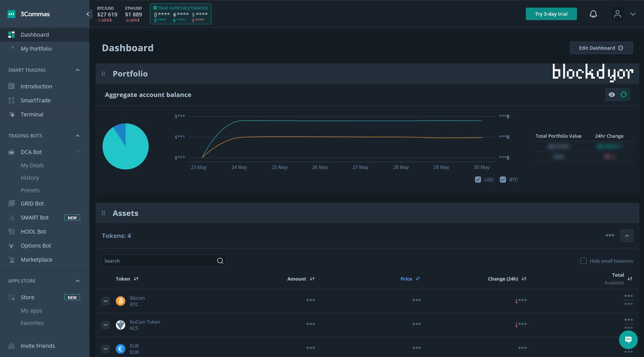Grab the Portfolio widget drag handle

103,74
